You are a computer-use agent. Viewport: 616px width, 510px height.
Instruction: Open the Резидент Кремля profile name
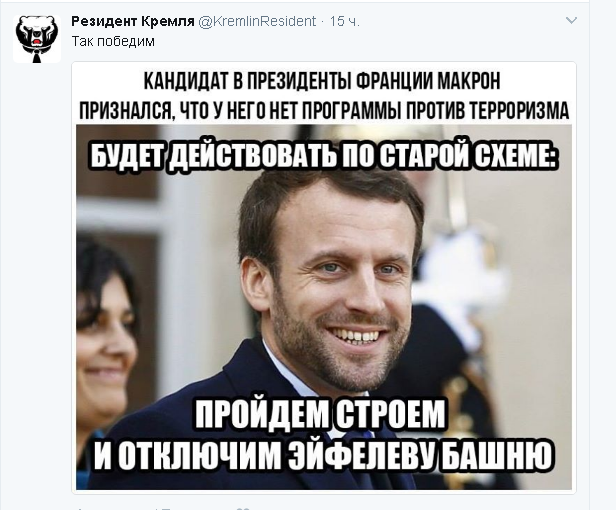point(133,21)
